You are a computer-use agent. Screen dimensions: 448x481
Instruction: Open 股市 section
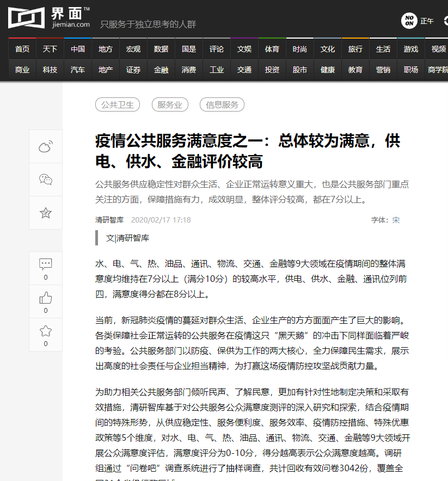pyautogui.click(x=300, y=70)
